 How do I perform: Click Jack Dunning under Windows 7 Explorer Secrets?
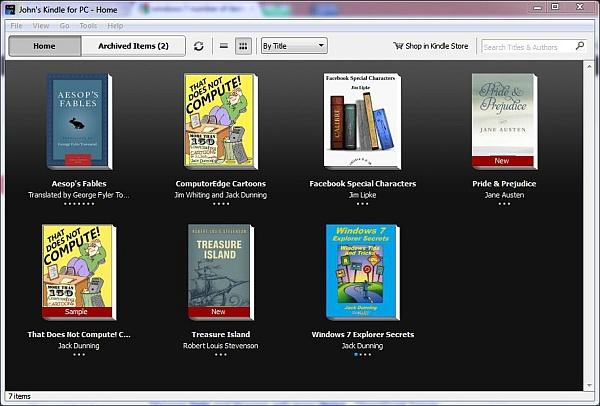click(x=363, y=346)
